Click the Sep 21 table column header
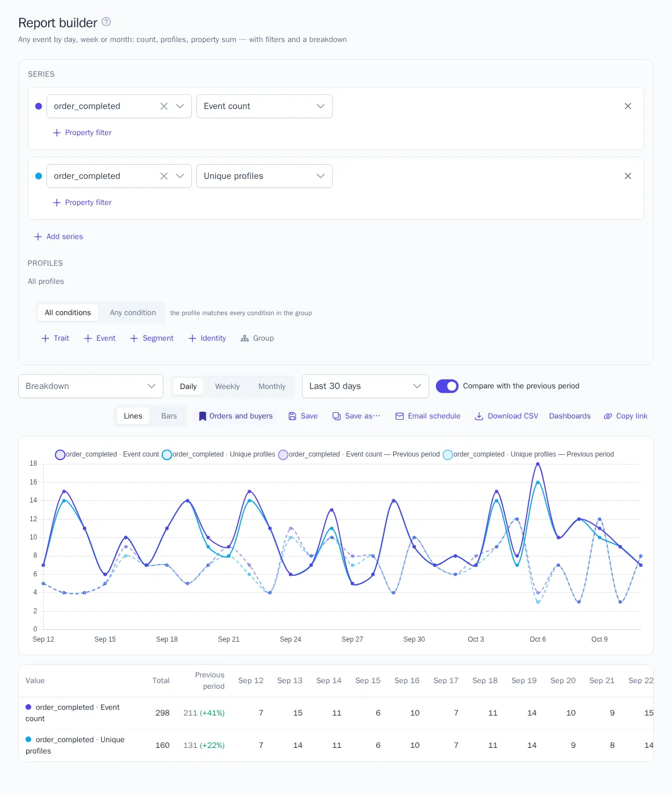Viewport: 672px width, 795px height. (602, 681)
